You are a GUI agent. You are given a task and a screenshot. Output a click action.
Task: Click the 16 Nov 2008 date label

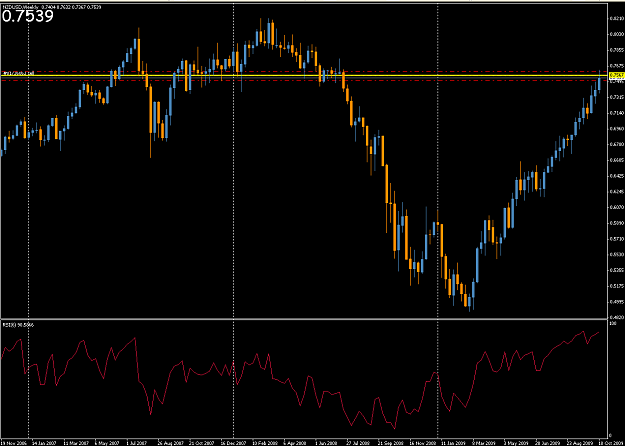click(422, 443)
